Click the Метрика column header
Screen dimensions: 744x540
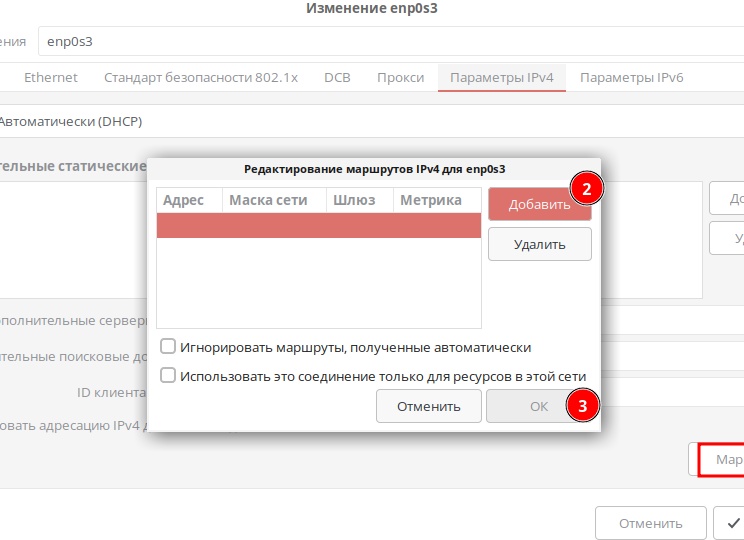[437, 200]
